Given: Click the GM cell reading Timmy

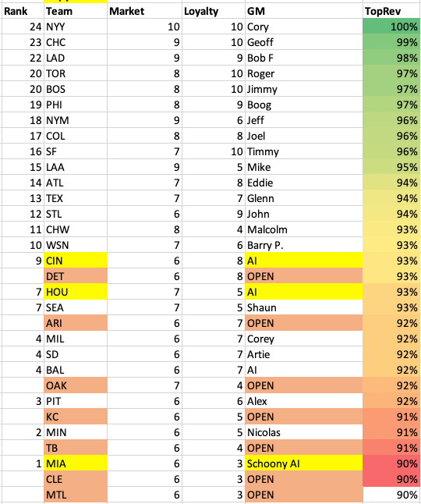Looking at the screenshot, I should coord(304,151).
